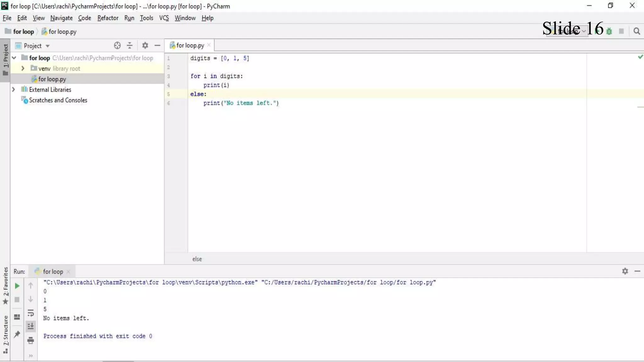Screen dimensions: 644x362
Task: Click 'No items left.' console output
Action: [x=66, y=318]
